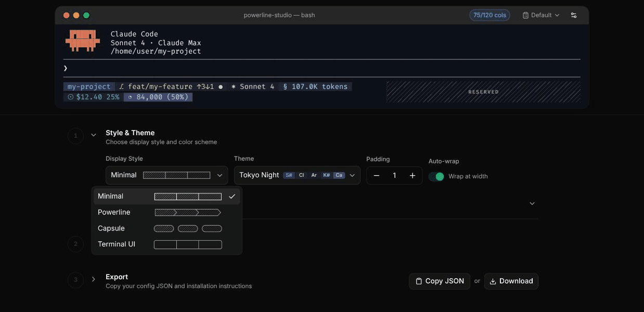Viewport: 644px width, 312px height.
Task: Click the Style & Theme heading
Action: [x=130, y=133]
